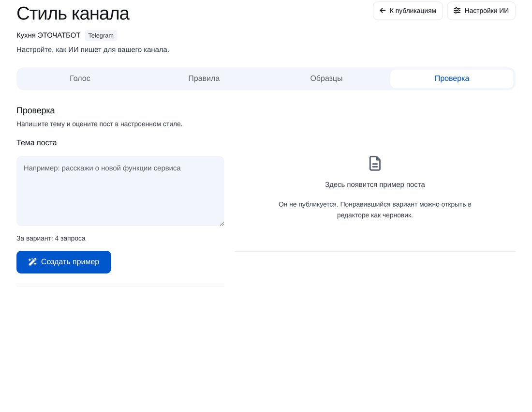This screenshot has width=532, height=412.
Task: Click "Настройте, как ИИ пишет" description text
Action: pos(93,49)
